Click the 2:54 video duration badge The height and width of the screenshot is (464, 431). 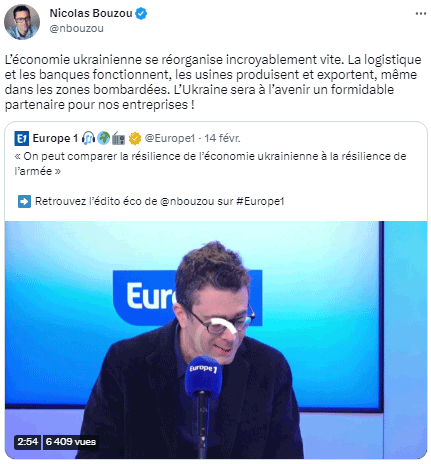point(27,442)
